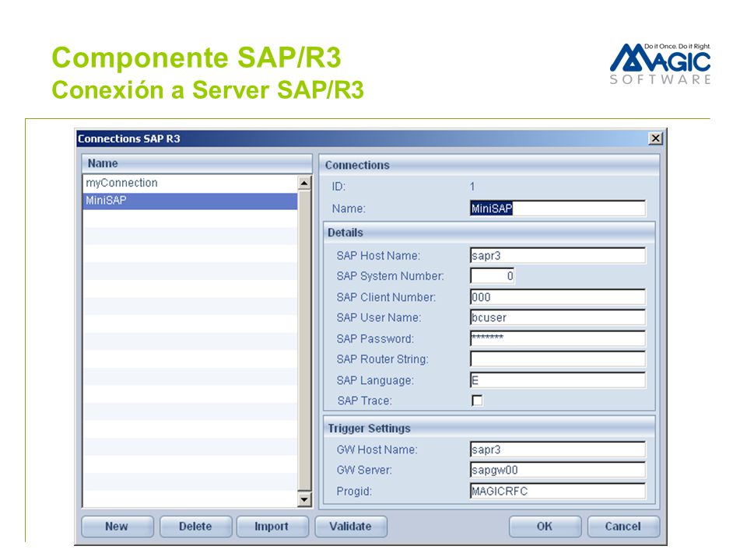The height and width of the screenshot is (560, 747).
Task: Click the SAP Router String field
Action: (557, 359)
